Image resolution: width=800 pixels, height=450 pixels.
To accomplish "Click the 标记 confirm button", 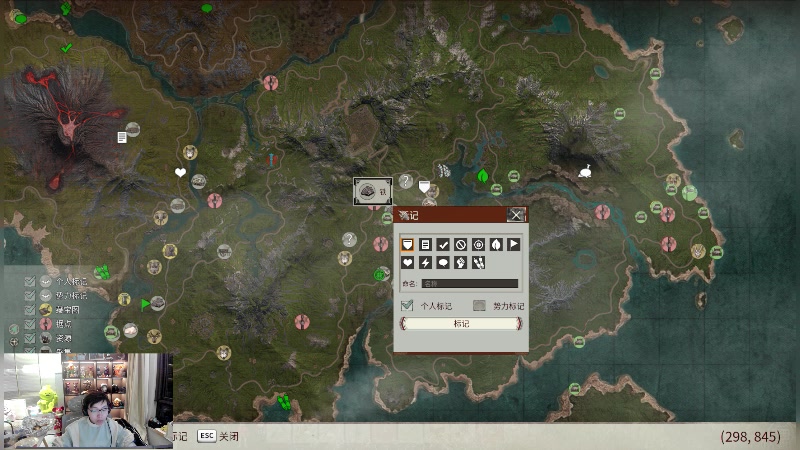I will tap(461, 323).
